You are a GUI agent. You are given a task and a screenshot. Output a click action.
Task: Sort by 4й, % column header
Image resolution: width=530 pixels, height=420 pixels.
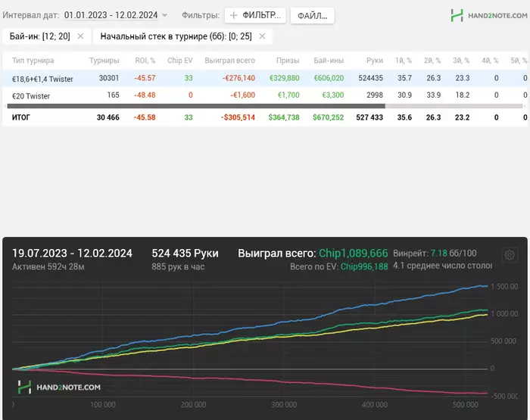[x=490, y=61]
